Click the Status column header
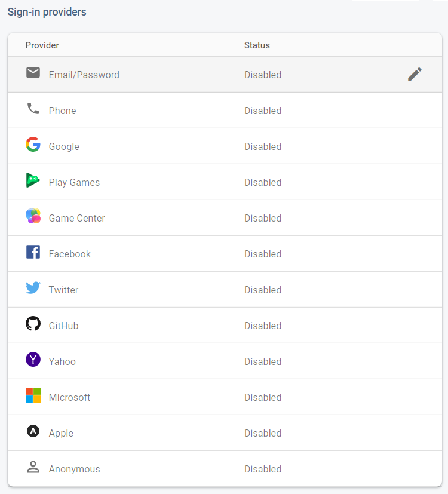 click(x=257, y=45)
